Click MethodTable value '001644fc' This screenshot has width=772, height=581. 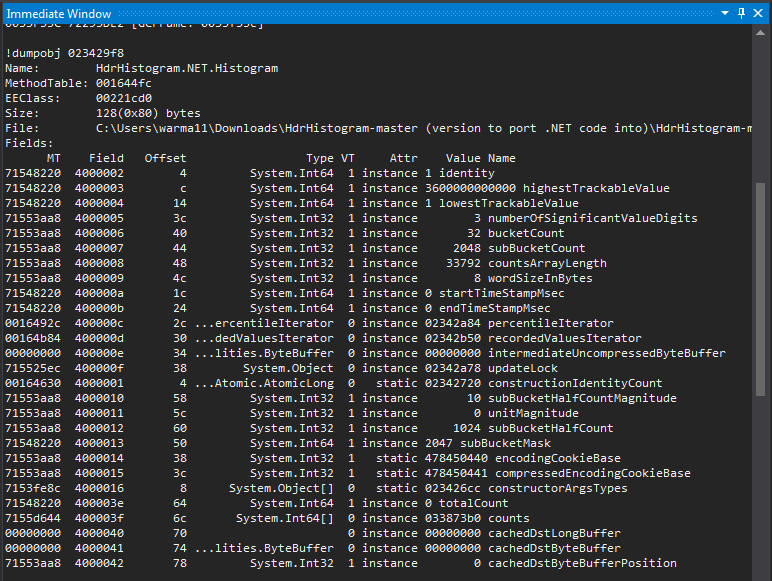[124, 83]
